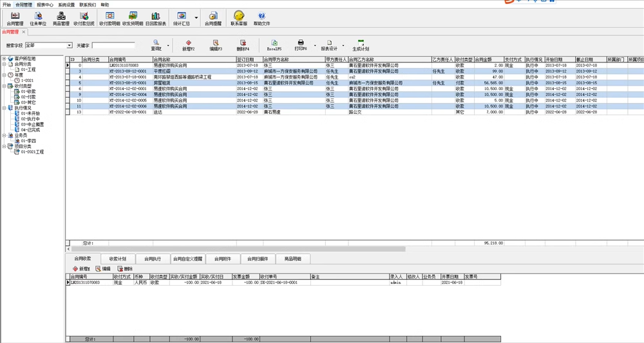The width and height of the screenshot is (644, 343).
Task: Click the 新增F2 add contract icon
Action: coord(189,45)
